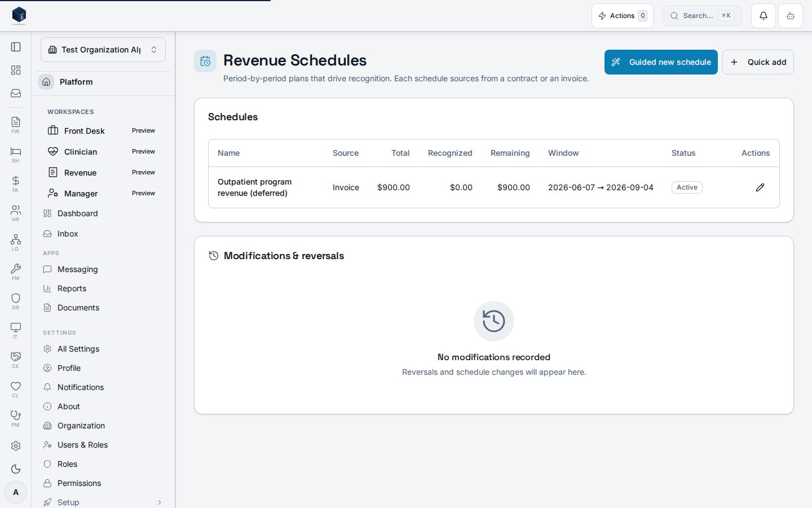
Task: Expand the Setup menu chevron
Action: click(160, 502)
